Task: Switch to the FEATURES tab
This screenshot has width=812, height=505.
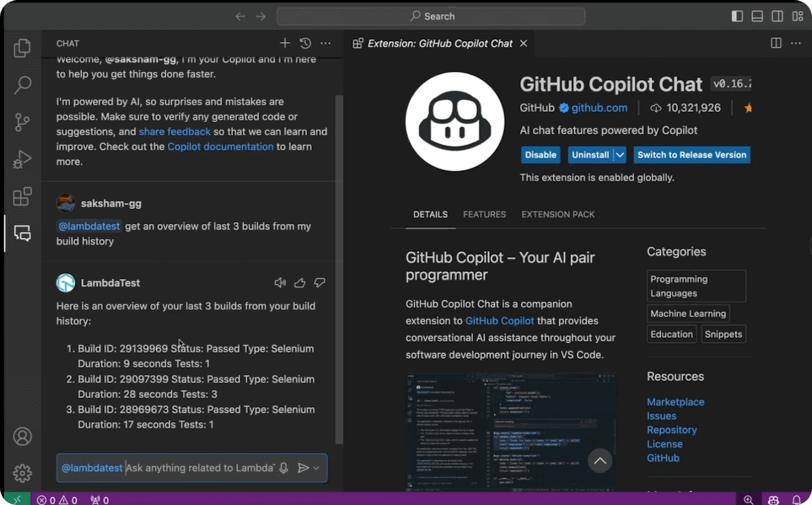Action: click(x=484, y=214)
